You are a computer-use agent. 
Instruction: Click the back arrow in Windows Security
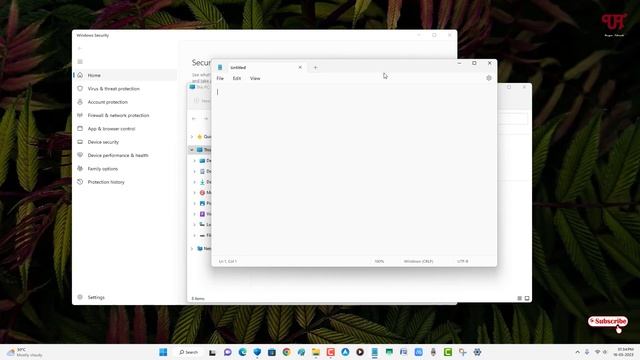(80, 49)
